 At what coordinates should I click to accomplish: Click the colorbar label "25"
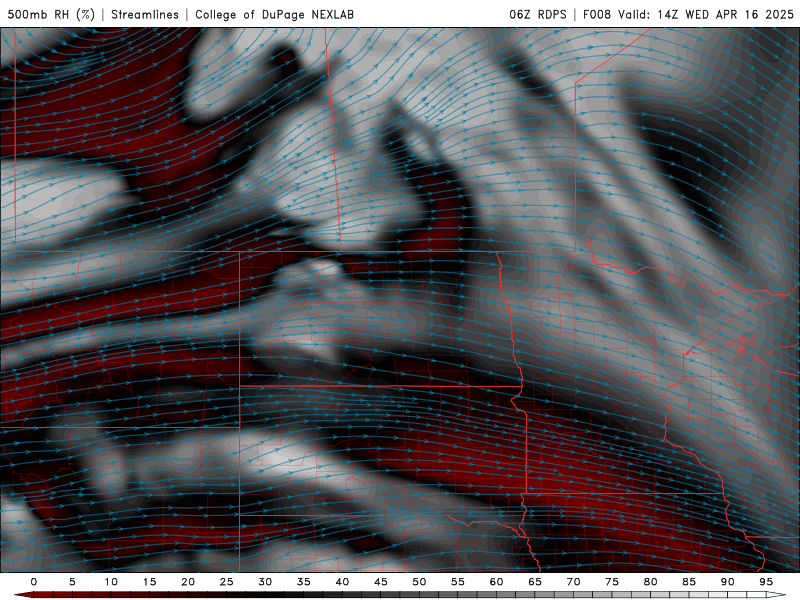227,582
